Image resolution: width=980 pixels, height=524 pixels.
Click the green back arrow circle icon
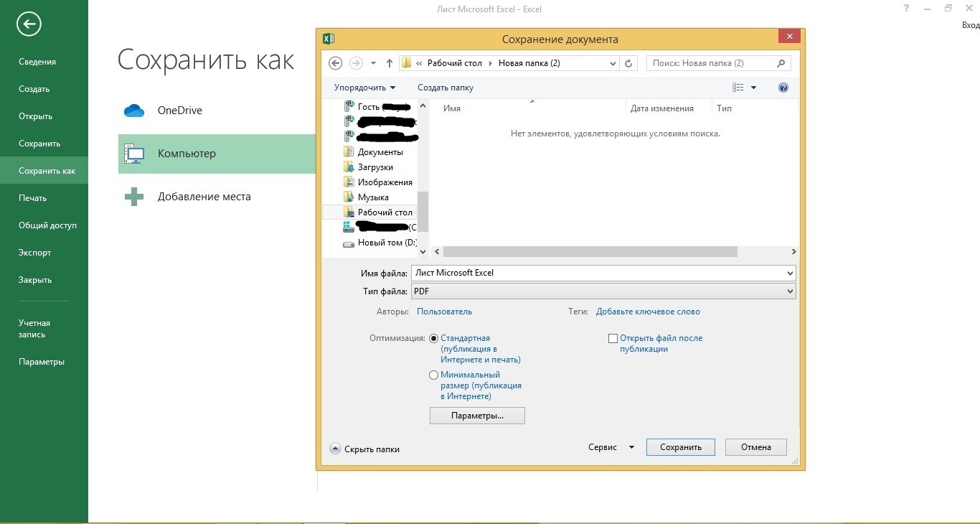[29, 24]
